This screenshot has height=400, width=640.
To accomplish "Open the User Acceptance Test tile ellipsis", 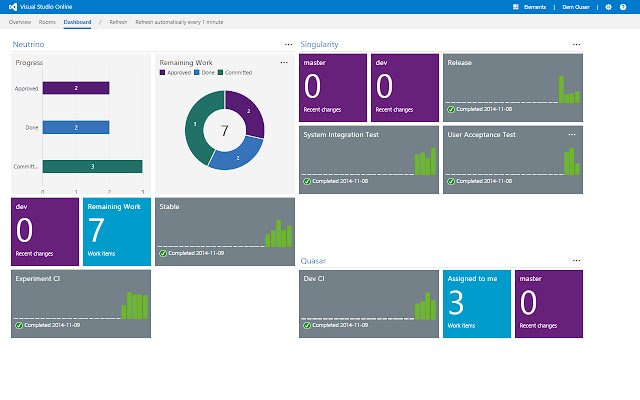I will pyautogui.click(x=572, y=134).
